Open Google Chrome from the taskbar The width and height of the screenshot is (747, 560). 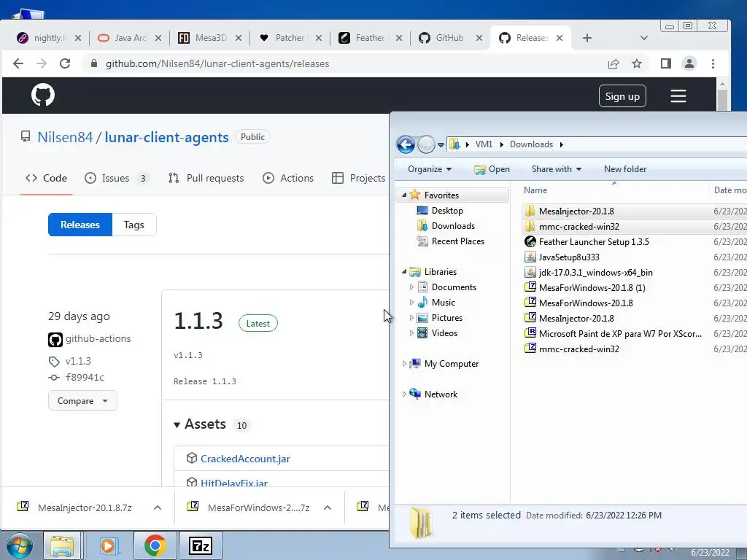tap(155, 545)
